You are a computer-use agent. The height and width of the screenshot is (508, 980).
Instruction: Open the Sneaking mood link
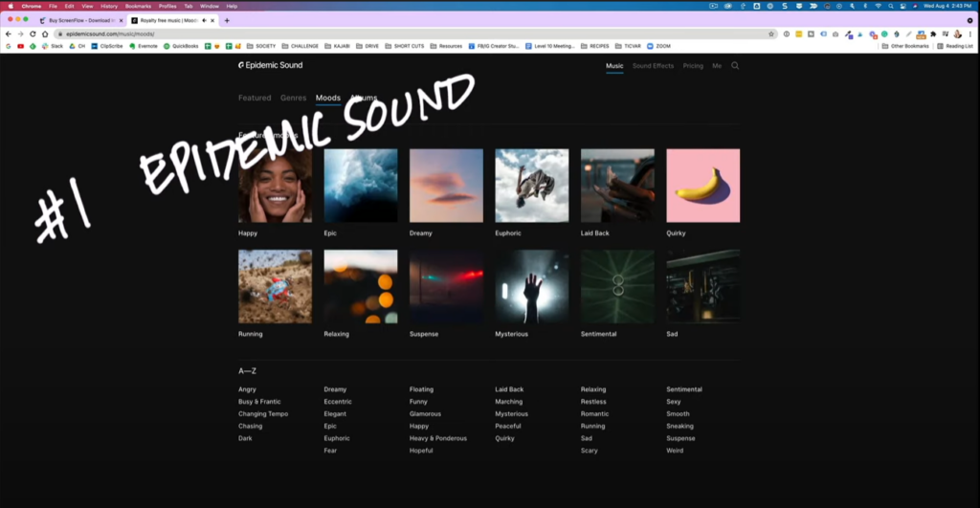[679, 426]
